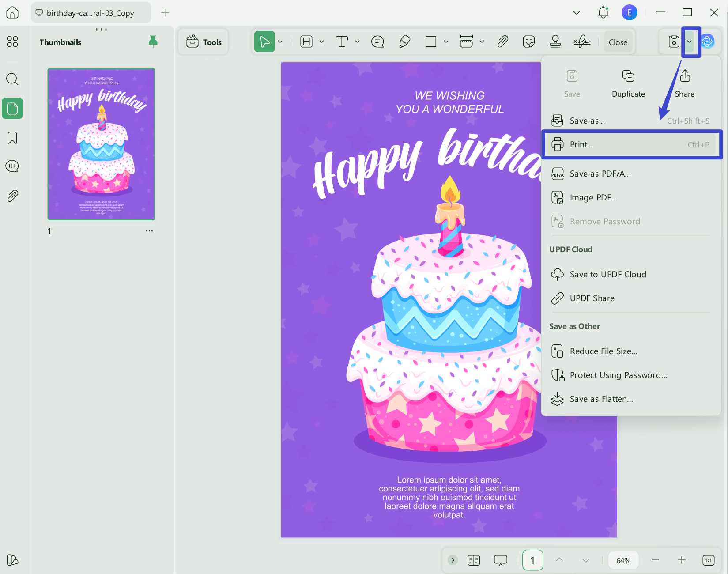Click the Attach file paperclip tool in toolbar
The width and height of the screenshot is (728, 574).
click(502, 42)
